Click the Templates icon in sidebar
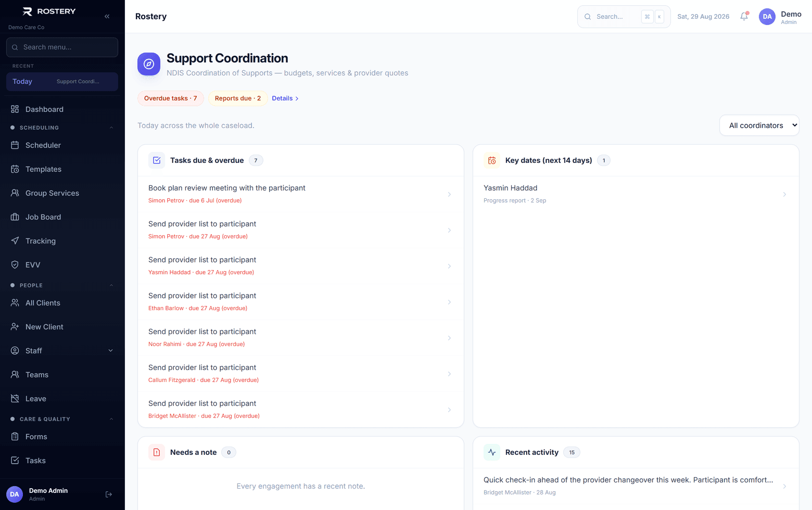The height and width of the screenshot is (510, 812). pyautogui.click(x=15, y=169)
